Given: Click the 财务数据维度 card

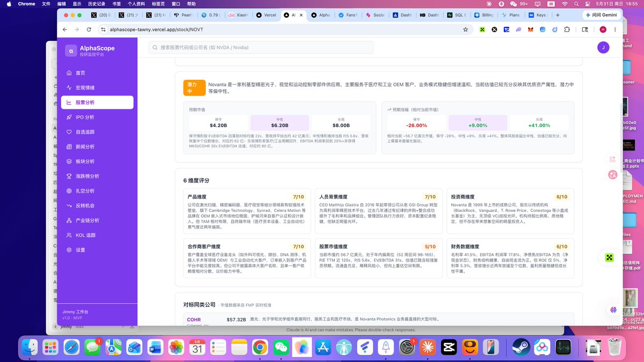Looking at the screenshot, I should (510, 258).
